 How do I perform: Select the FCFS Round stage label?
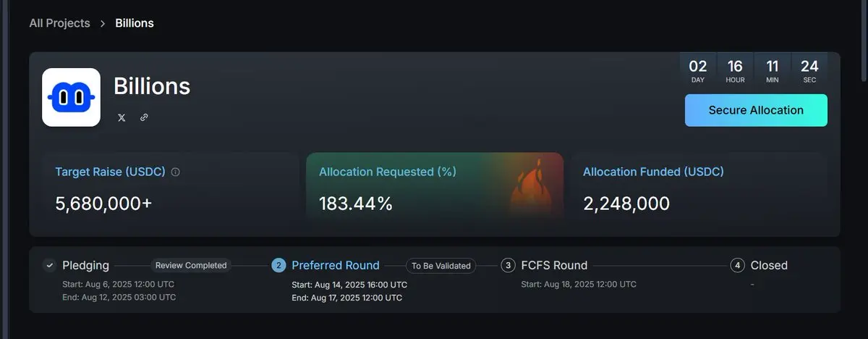[554, 265]
